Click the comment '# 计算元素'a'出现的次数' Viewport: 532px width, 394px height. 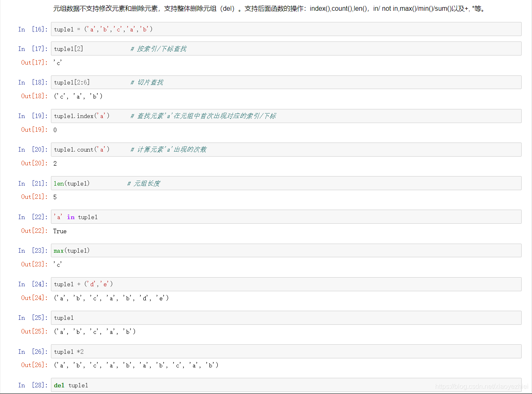(x=169, y=150)
